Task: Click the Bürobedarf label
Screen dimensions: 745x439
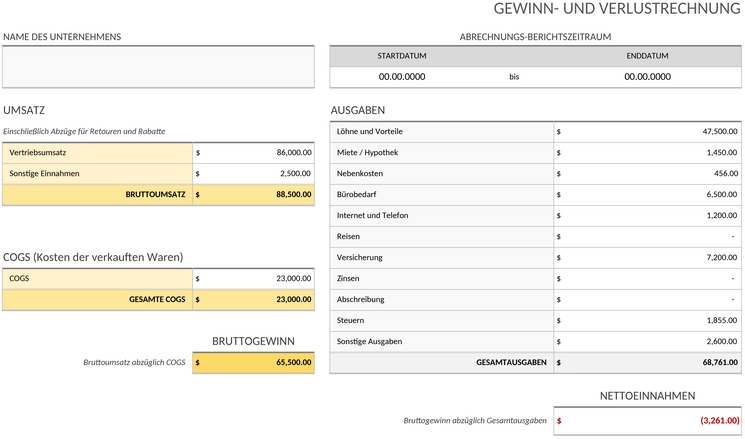Action: click(x=356, y=194)
